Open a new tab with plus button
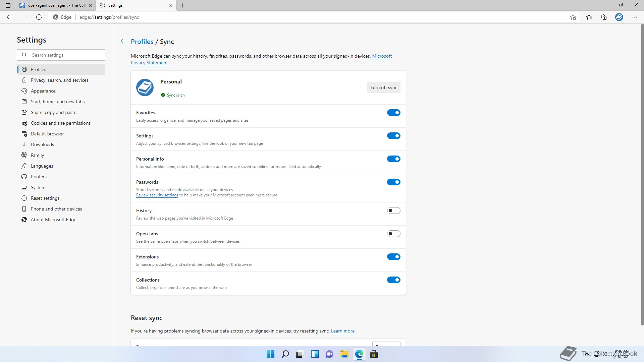644x362 pixels. point(182,5)
